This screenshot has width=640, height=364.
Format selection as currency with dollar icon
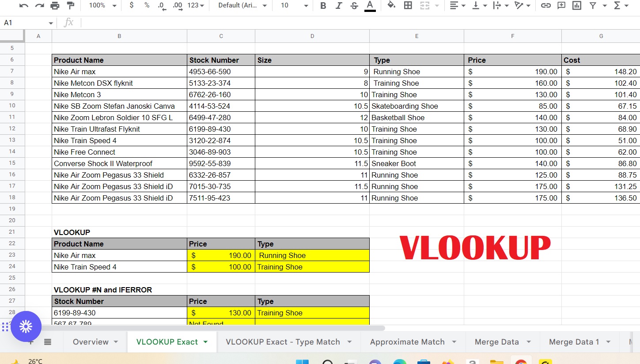(132, 6)
